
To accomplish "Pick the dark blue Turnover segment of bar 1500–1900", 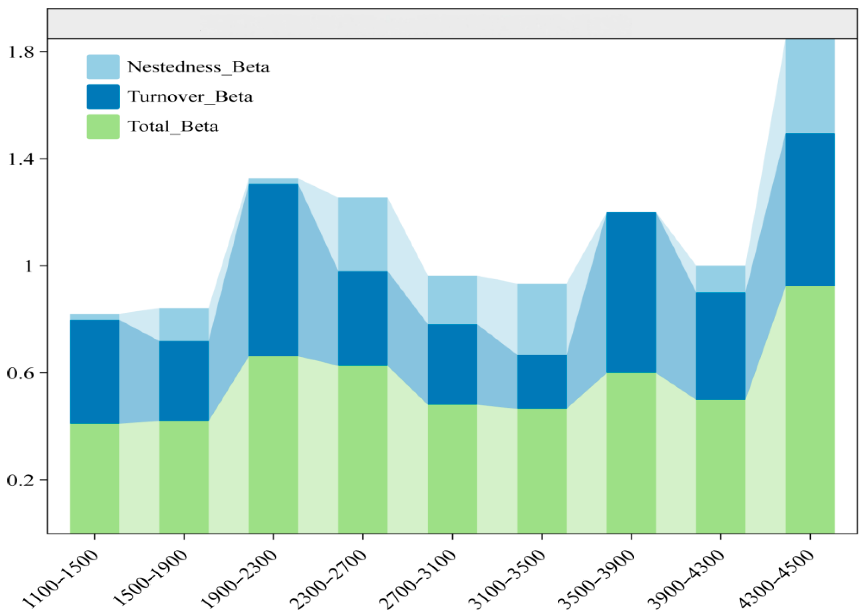I will [184, 381].
